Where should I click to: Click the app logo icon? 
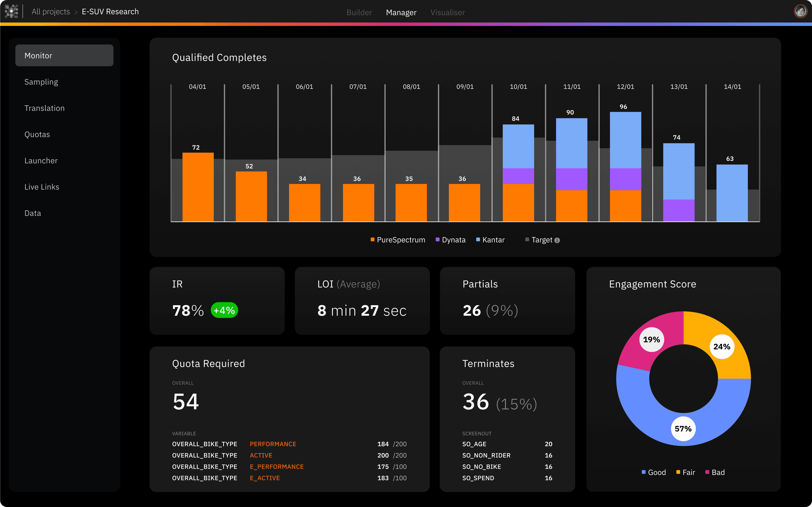click(11, 11)
